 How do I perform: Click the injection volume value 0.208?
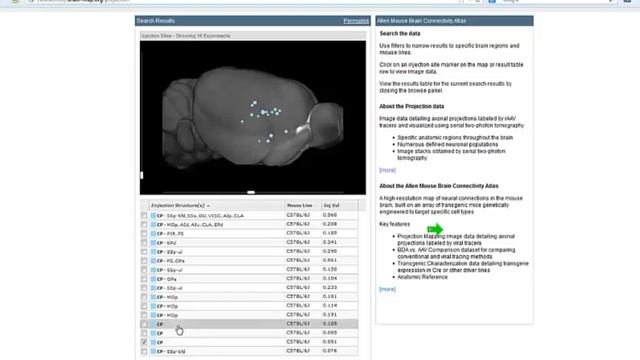(330, 224)
